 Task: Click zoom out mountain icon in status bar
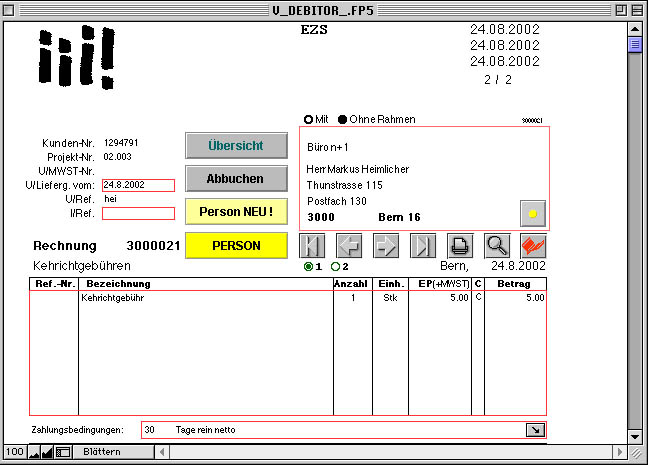[34, 452]
